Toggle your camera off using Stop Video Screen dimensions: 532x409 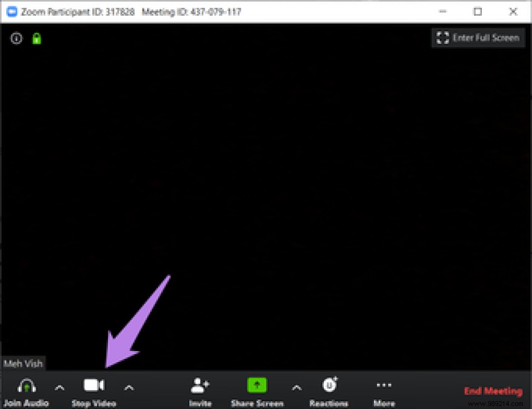click(93, 389)
